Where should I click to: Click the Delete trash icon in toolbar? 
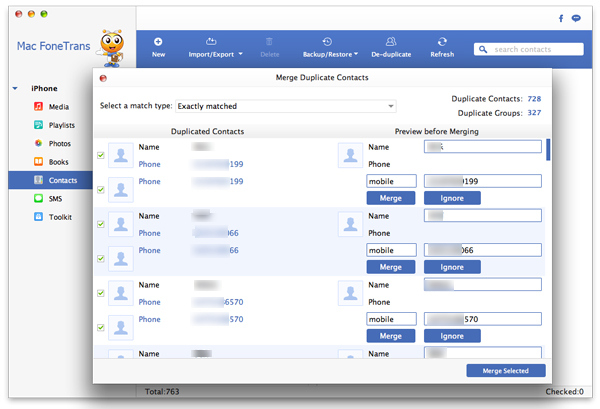coord(269,41)
